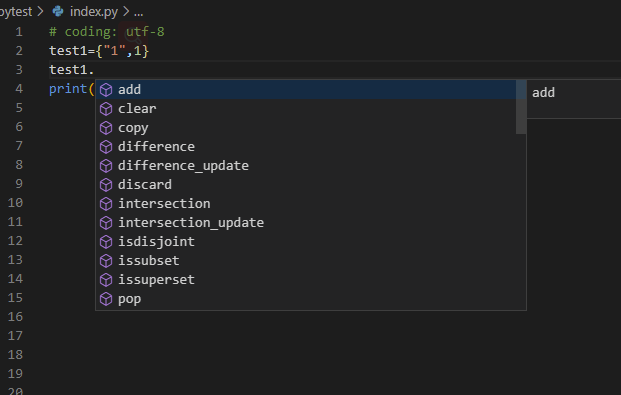Click the cube icon beside copy
Screen dimensions: 621x395
[106, 128]
